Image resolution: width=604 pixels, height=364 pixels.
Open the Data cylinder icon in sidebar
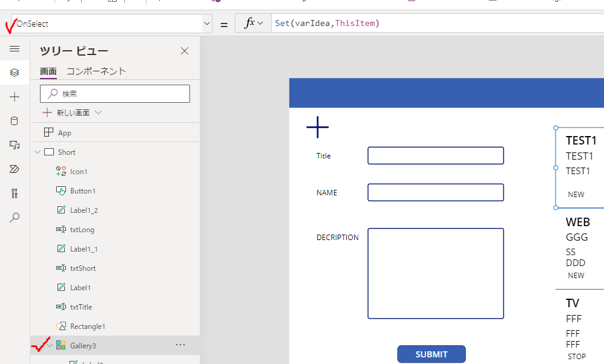pyautogui.click(x=15, y=121)
